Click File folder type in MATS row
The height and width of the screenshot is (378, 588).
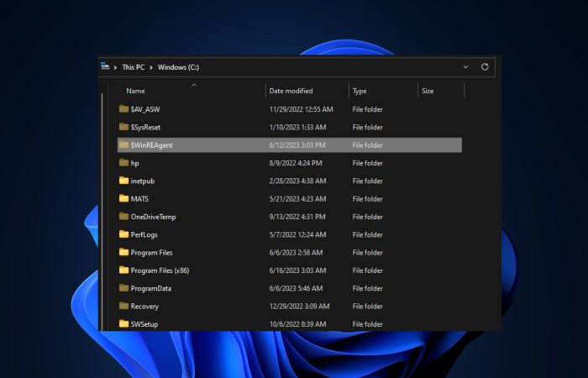pyautogui.click(x=368, y=199)
